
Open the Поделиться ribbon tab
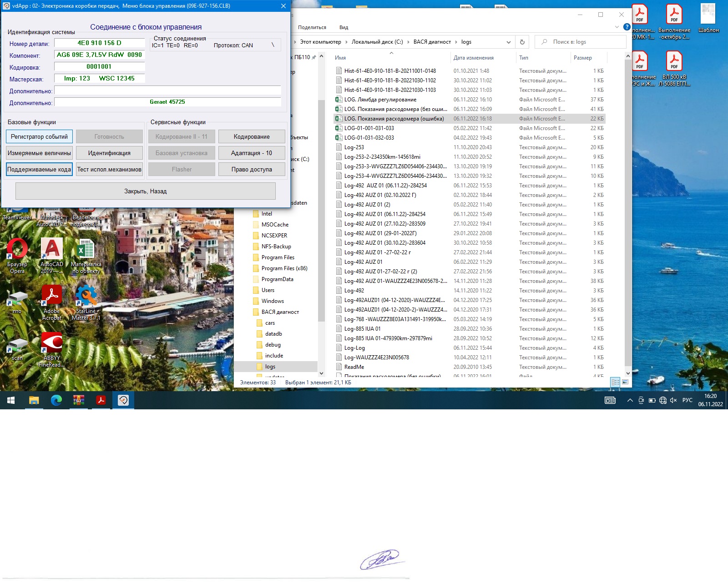point(312,27)
